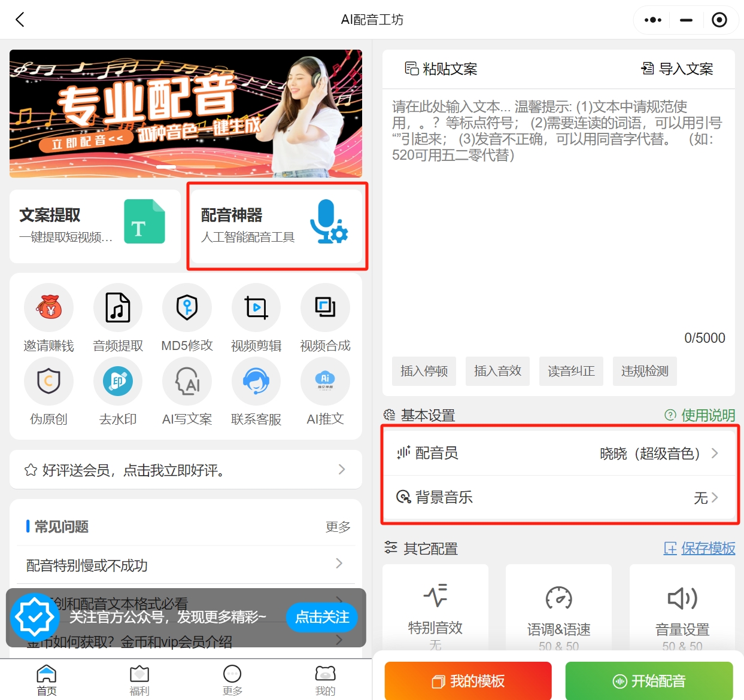Click the 文案提取 card title
744x700 pixels.
click(50, 215)
